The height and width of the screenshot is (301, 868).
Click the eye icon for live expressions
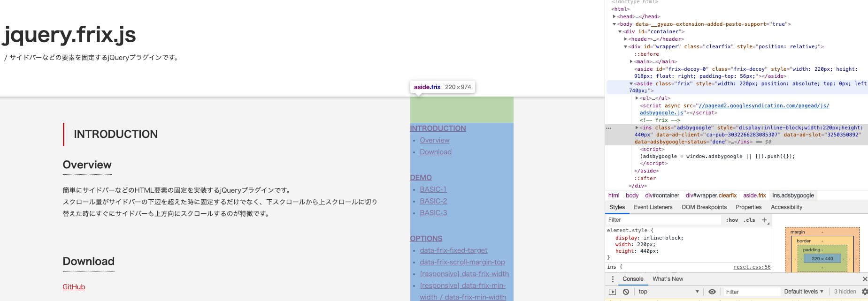coord(712,292)
